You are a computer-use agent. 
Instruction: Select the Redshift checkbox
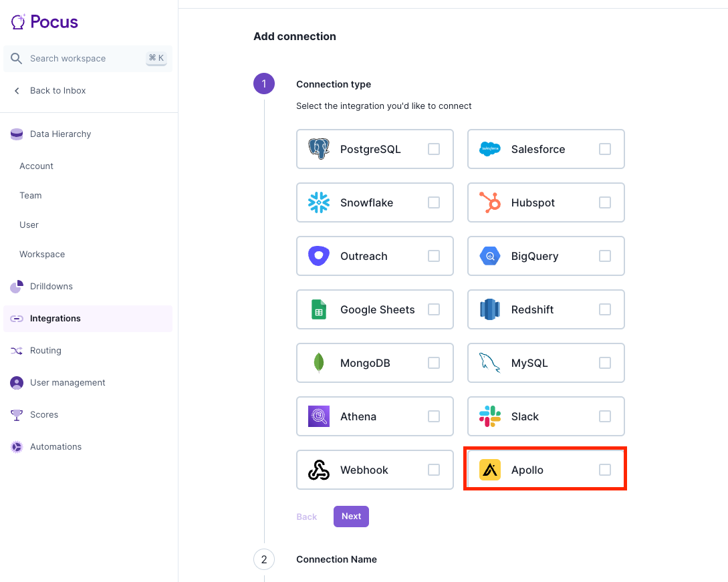coord(604,309)
